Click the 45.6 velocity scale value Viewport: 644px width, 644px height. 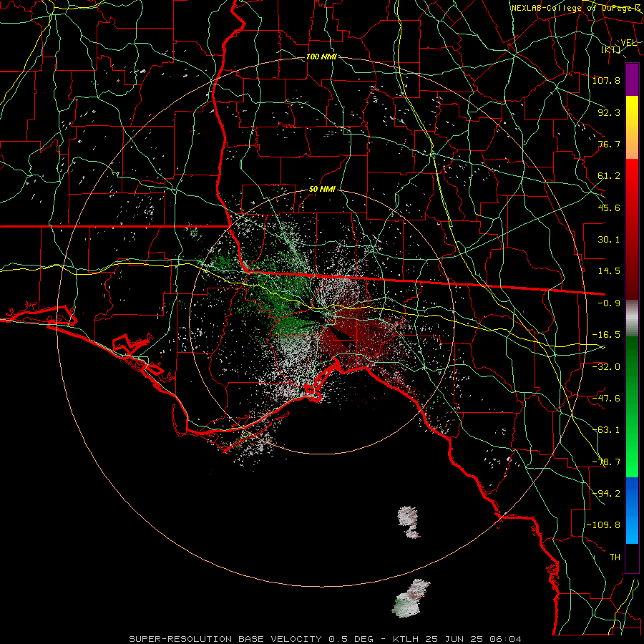(609, 208)
